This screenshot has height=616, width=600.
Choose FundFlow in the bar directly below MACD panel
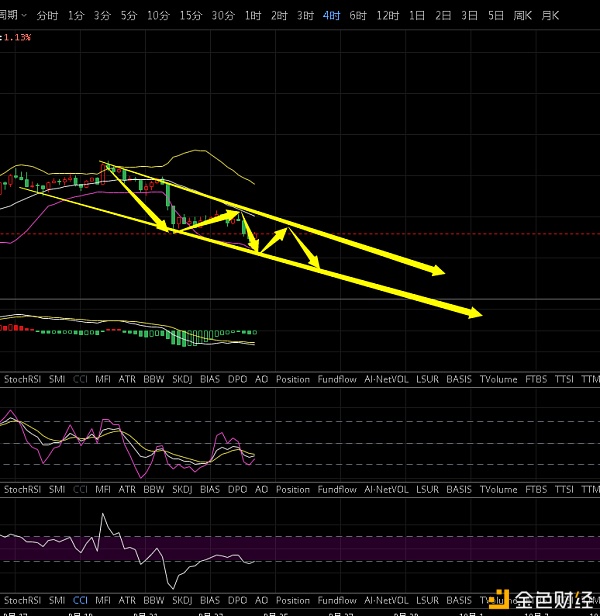click(x=337, y=379)
